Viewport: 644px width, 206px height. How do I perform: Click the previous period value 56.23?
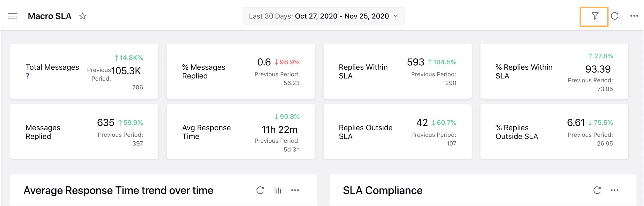tap(291, 83)
